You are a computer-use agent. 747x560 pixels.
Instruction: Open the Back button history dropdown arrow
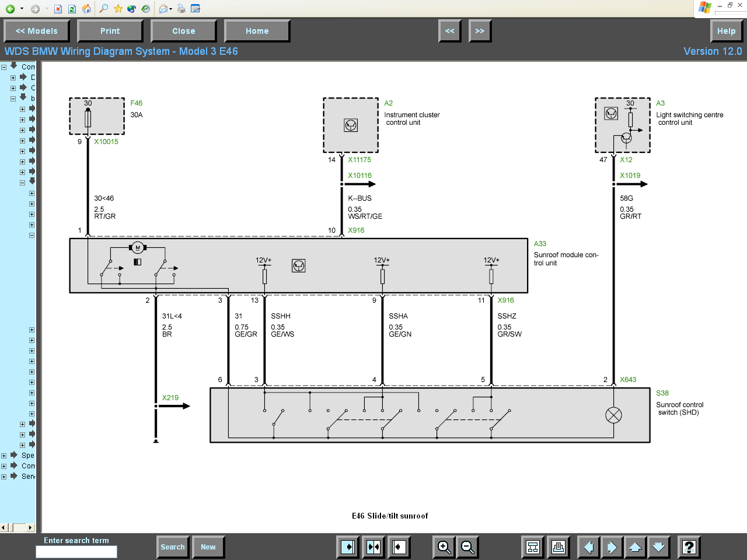click(x=22, y=9)
